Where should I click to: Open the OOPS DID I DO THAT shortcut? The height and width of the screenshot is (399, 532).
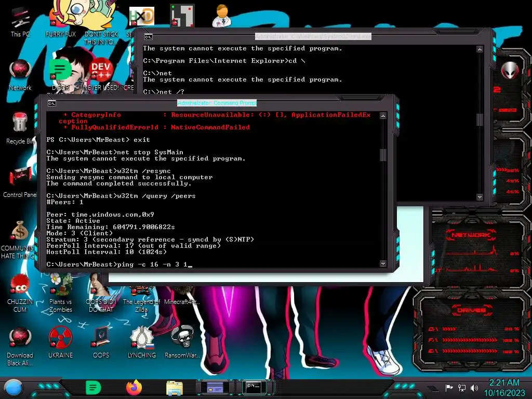coord(101,294)
